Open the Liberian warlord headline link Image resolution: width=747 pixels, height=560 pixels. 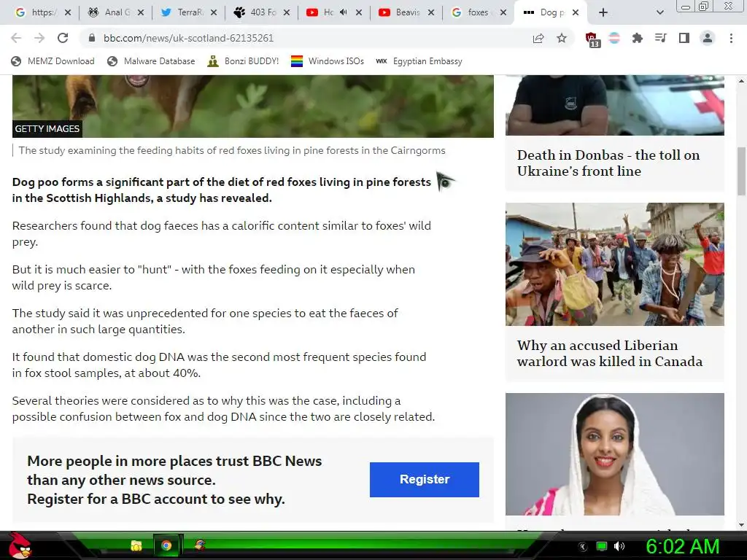tap(610, 354)
